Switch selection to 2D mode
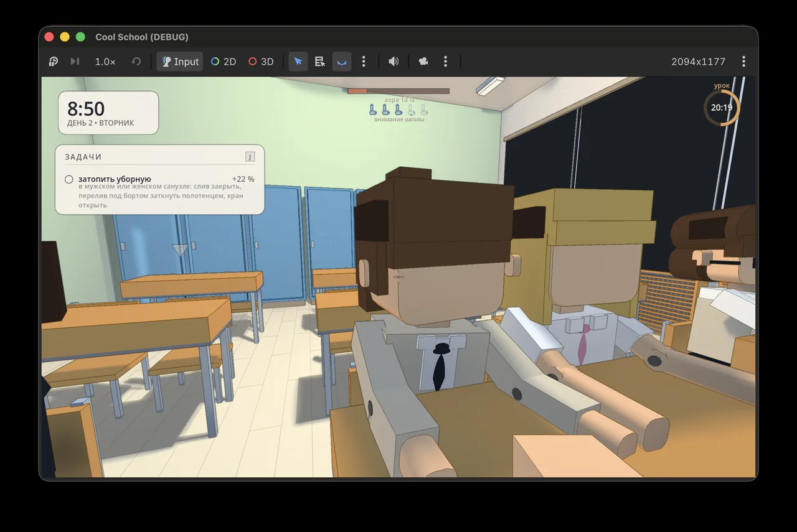Image resolution: width=797 pixels, height=532 pixels. [x=224, y=62]
